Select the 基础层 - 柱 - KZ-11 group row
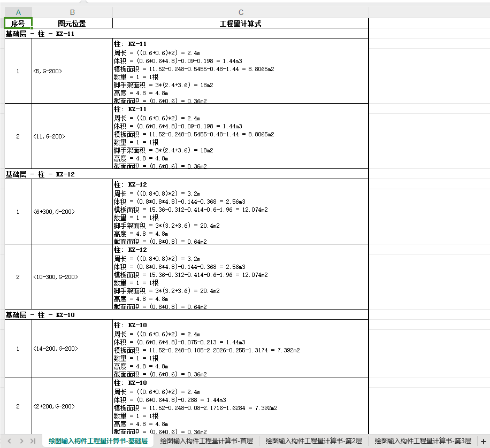 [187, 34]
